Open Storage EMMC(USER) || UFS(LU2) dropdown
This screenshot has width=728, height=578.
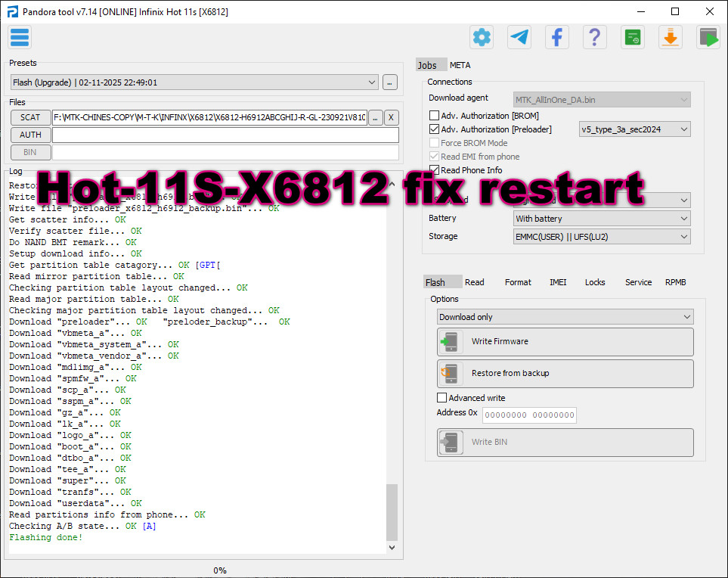(x=602, y=237)
